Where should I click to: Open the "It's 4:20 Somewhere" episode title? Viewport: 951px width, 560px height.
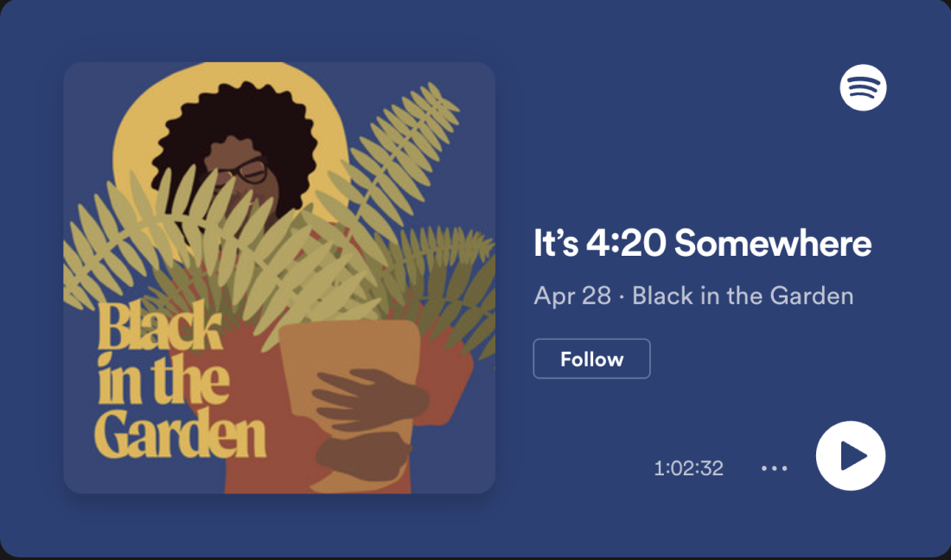click(702, 243)
